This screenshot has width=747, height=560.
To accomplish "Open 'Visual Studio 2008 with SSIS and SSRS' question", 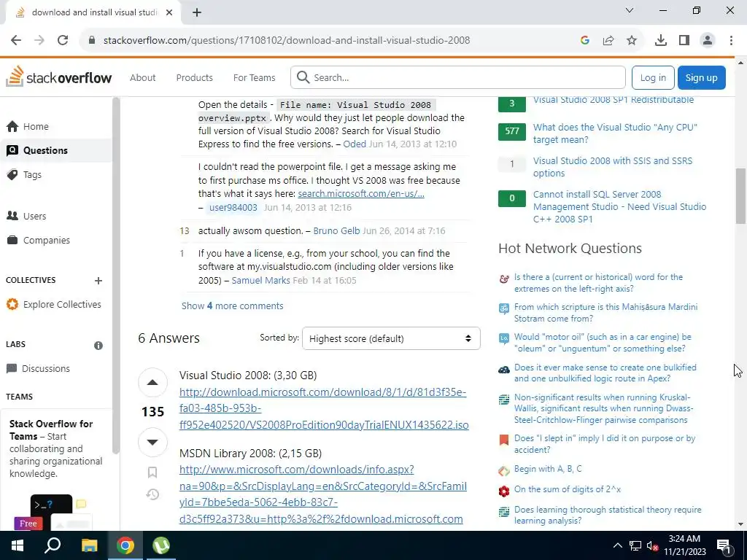I will coord(613,167).
